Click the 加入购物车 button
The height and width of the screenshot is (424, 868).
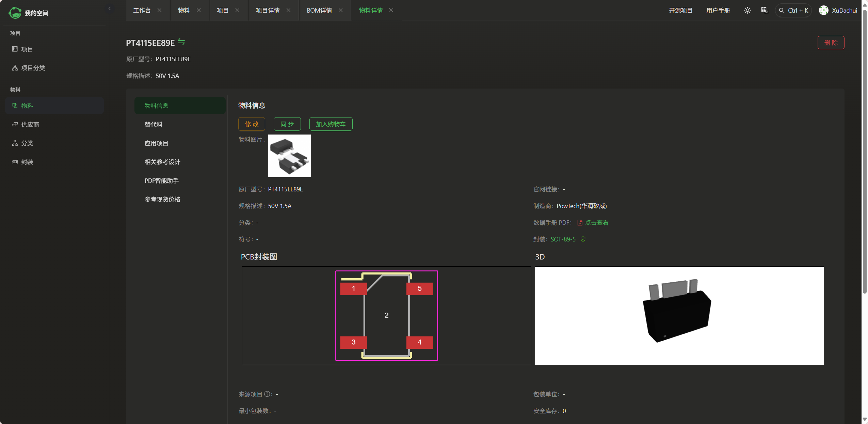331,124
